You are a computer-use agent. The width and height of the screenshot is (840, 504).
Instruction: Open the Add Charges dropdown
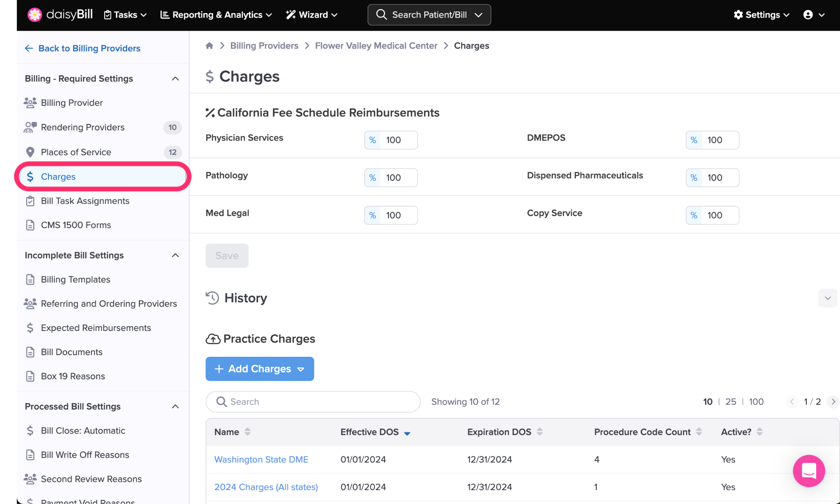[260, 369]
